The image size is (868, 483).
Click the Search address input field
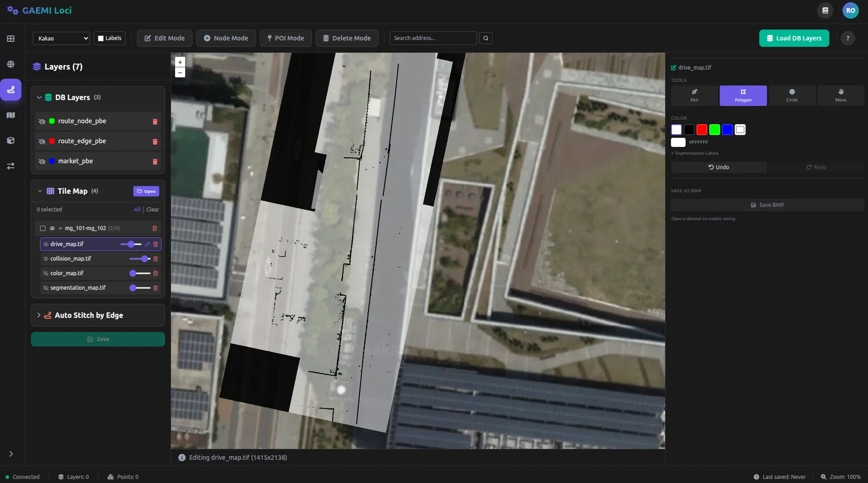pos(433,38)
